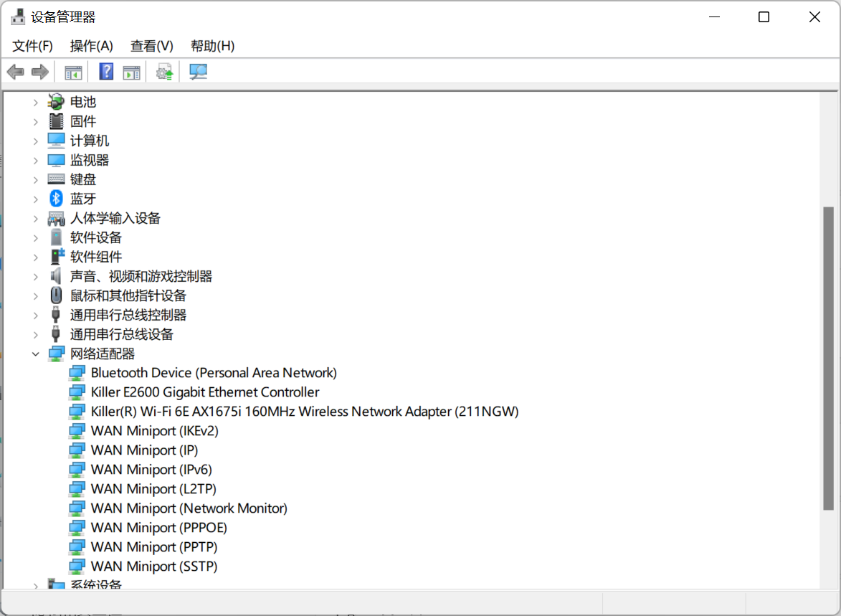Click the 键盘 keyboard icon

[x=56, y=179]
